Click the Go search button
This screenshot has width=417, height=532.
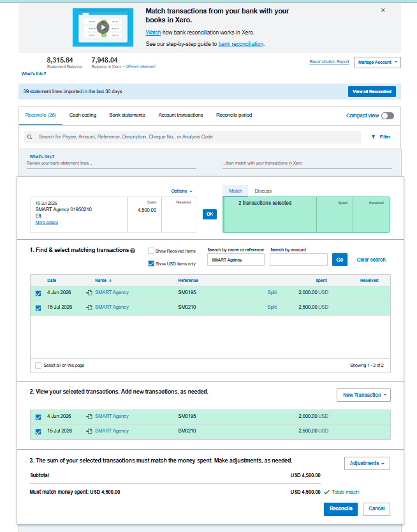340,260
